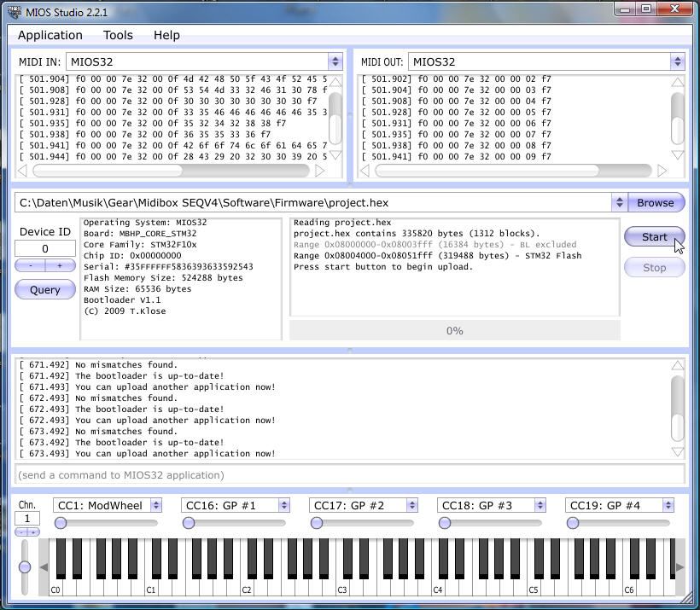Click the '[ 673.492] No mismatches found.' log line
This screenshot has width=700, height=610.
coord(98,432)
